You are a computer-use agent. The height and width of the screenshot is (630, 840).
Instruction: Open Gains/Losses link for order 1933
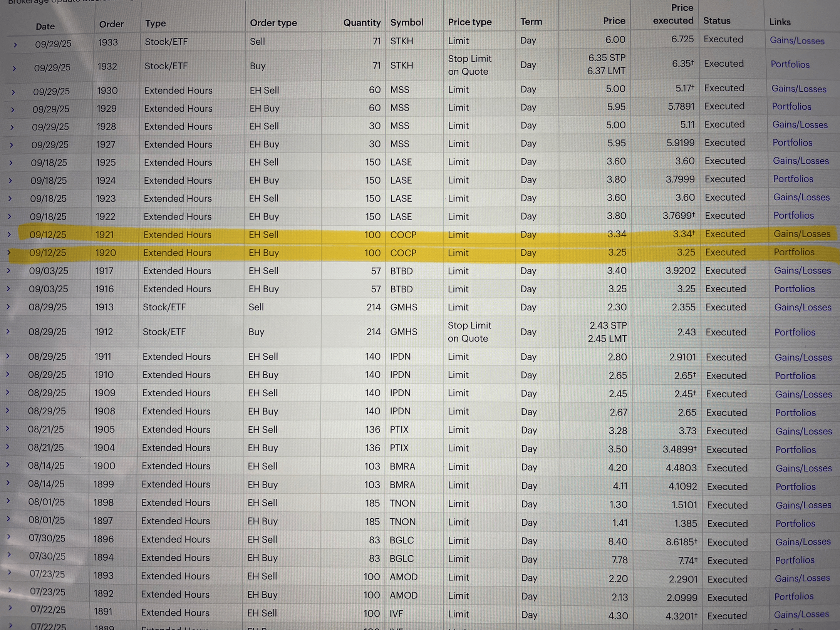(x=797, y=41)
